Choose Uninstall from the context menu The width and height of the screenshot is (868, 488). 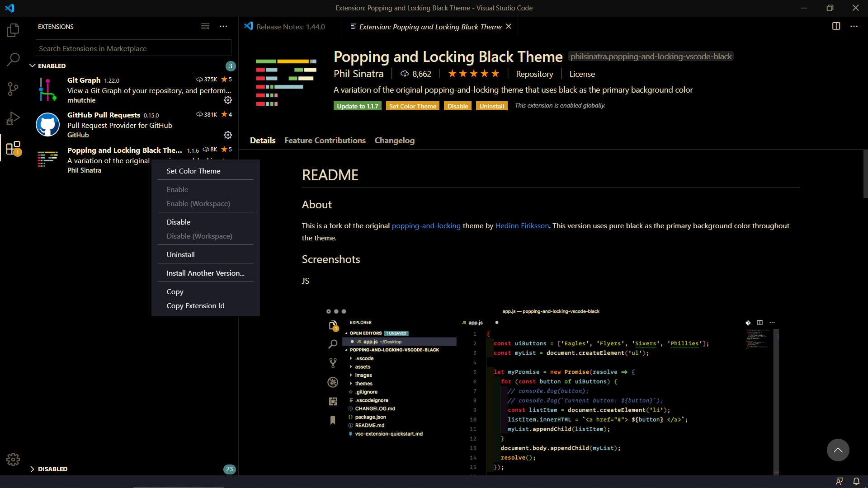(206, 254)
